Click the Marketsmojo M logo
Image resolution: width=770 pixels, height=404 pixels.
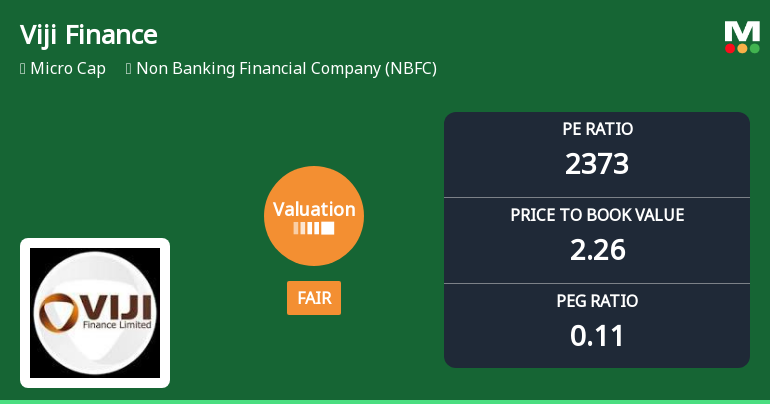[x=742, y=30]
